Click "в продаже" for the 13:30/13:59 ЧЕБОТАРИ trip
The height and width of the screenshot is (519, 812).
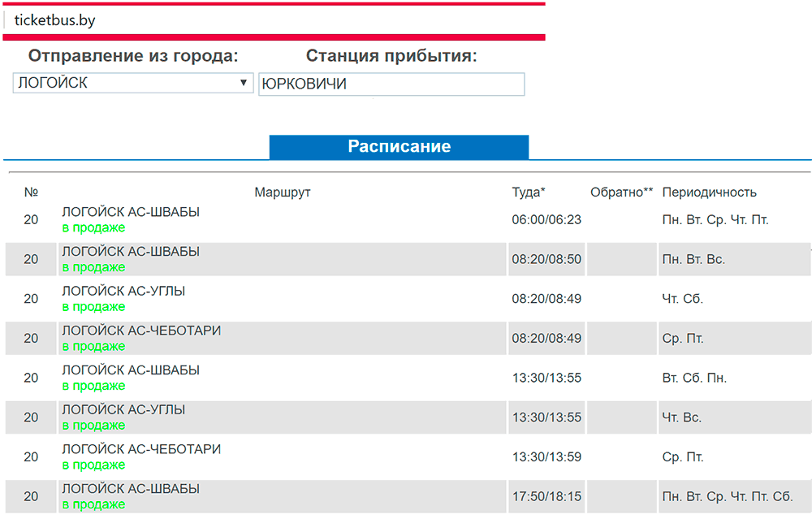(93, 465)
